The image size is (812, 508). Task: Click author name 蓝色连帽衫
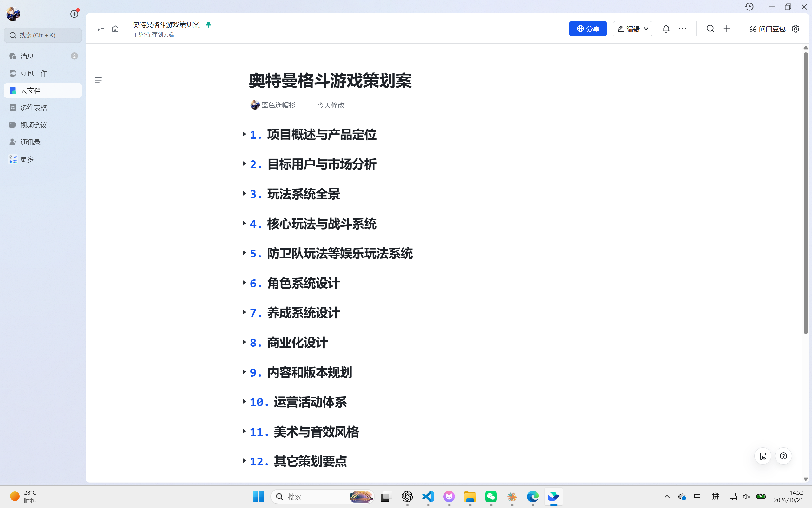click(278, 105)
